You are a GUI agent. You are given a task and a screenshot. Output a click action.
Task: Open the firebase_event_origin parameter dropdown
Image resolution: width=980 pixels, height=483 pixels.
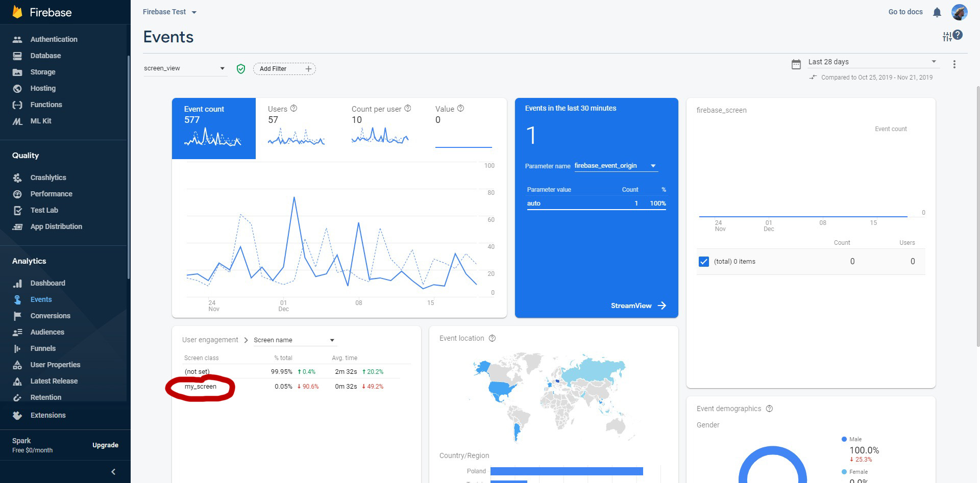click(x=616, y=166)
